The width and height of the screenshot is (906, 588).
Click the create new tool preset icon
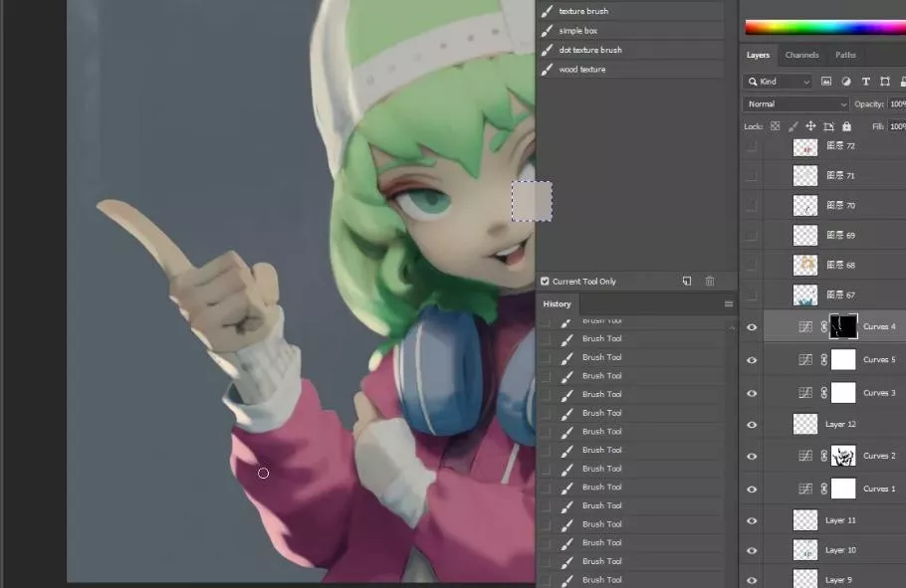point(687,282)
